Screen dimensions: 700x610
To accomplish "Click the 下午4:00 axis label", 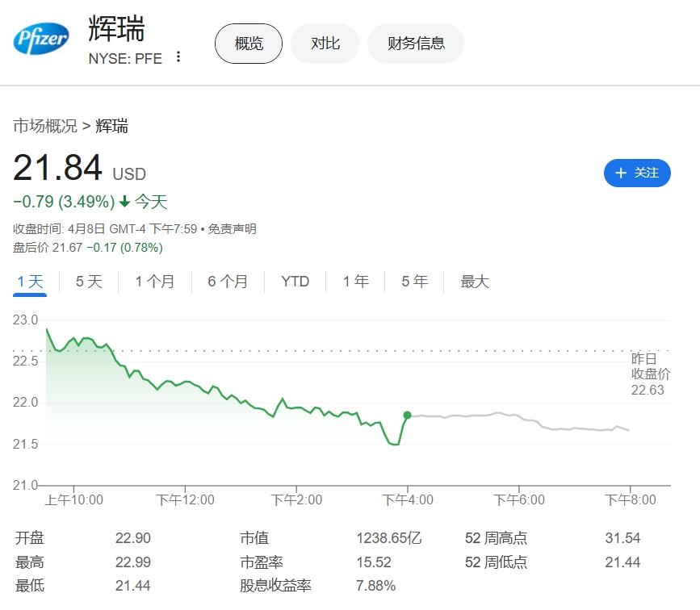I will click(408, 499).
